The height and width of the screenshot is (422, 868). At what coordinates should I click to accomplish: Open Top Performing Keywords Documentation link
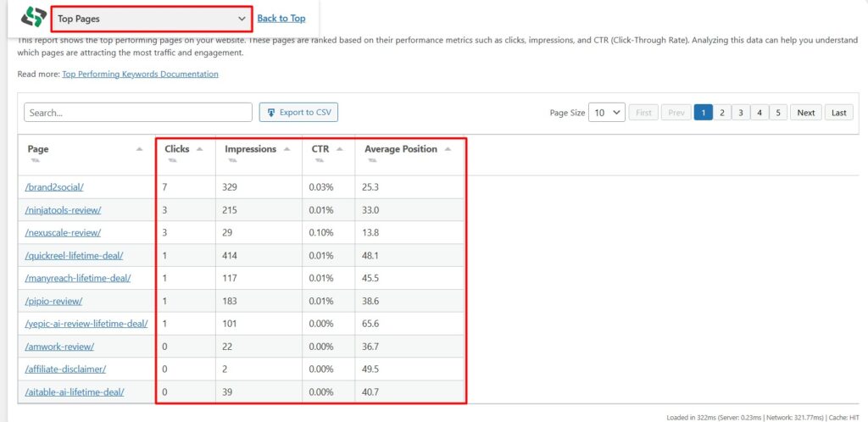(x=140, y=75)
